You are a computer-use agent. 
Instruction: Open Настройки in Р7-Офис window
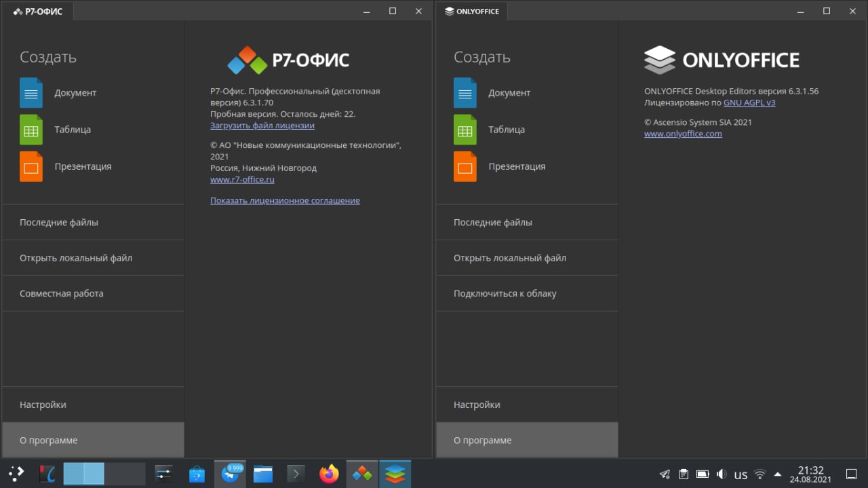[x=94, y=405]
